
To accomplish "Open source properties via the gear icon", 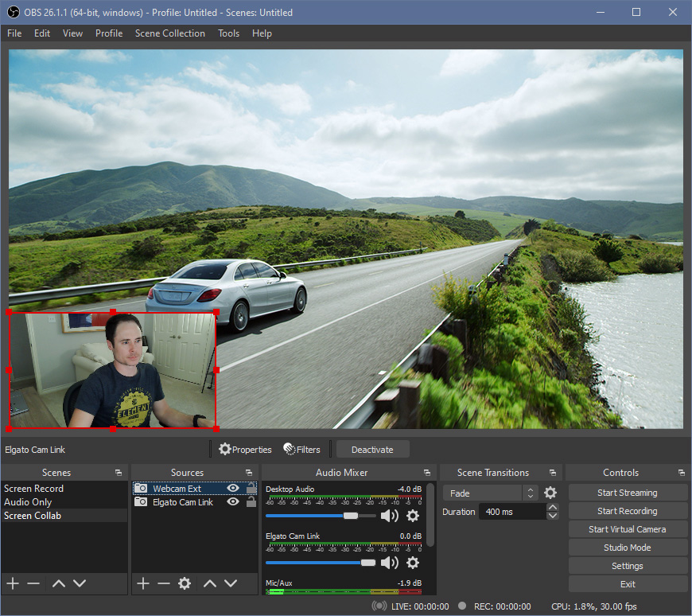I will tap(184, 583).
